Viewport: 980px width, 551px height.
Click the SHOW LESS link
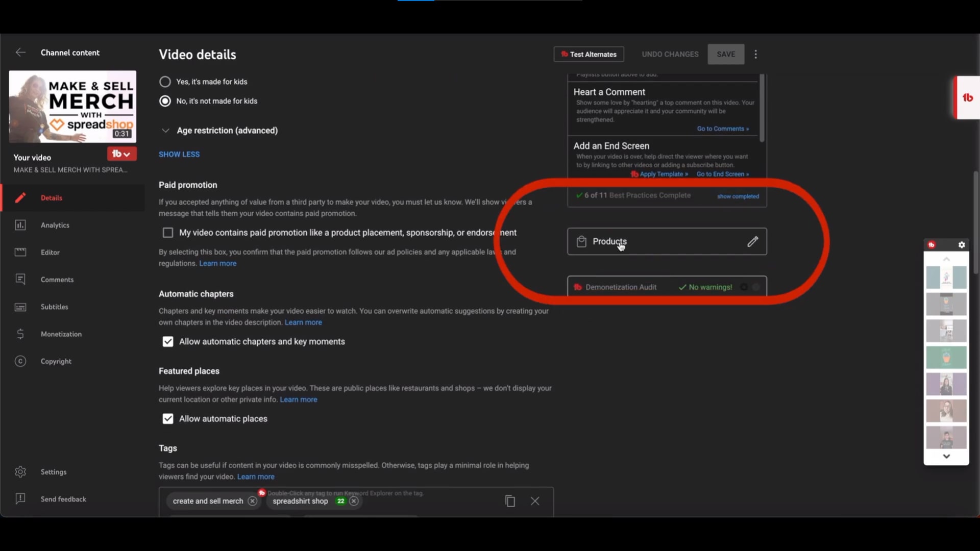coord(179,154)
